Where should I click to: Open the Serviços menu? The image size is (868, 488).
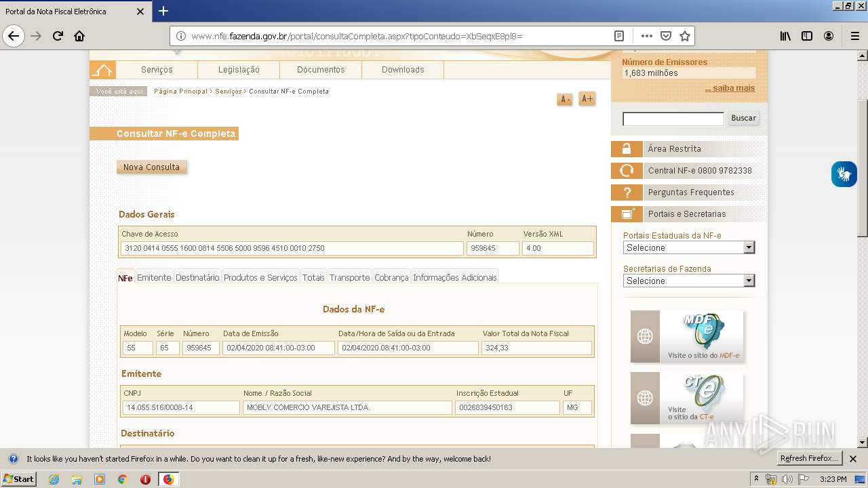(157, 70)
